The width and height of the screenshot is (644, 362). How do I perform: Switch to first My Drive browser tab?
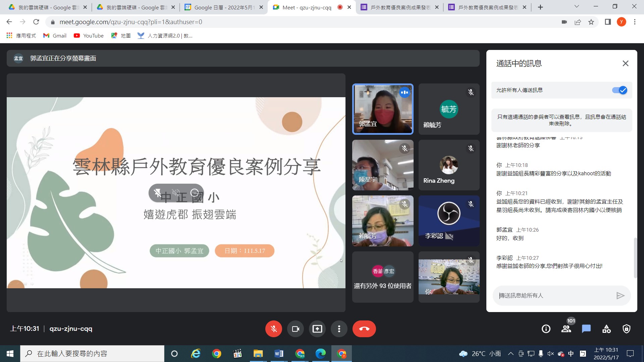click(48, 7)
